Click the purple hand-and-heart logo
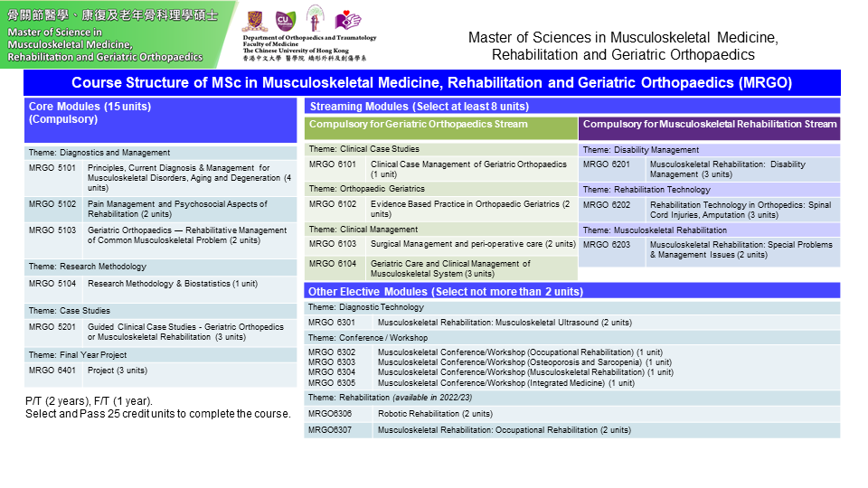Viewport: 868px width, 488px height. point(347,21)
